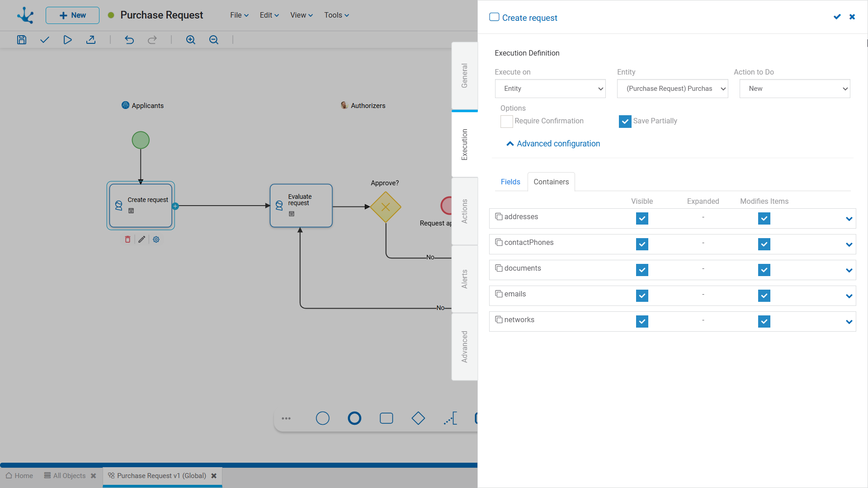
Task: Click the New button
Action: click(72, 15)
